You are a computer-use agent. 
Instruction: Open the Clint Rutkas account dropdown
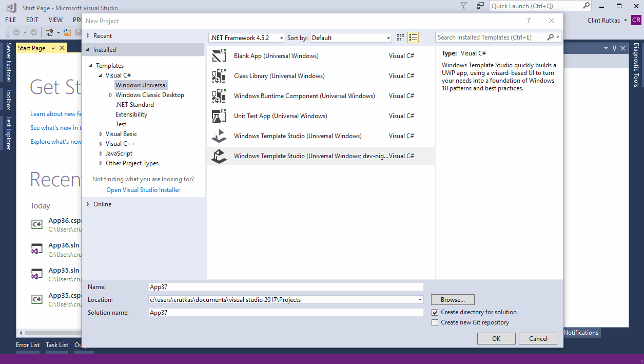[608, 20]
